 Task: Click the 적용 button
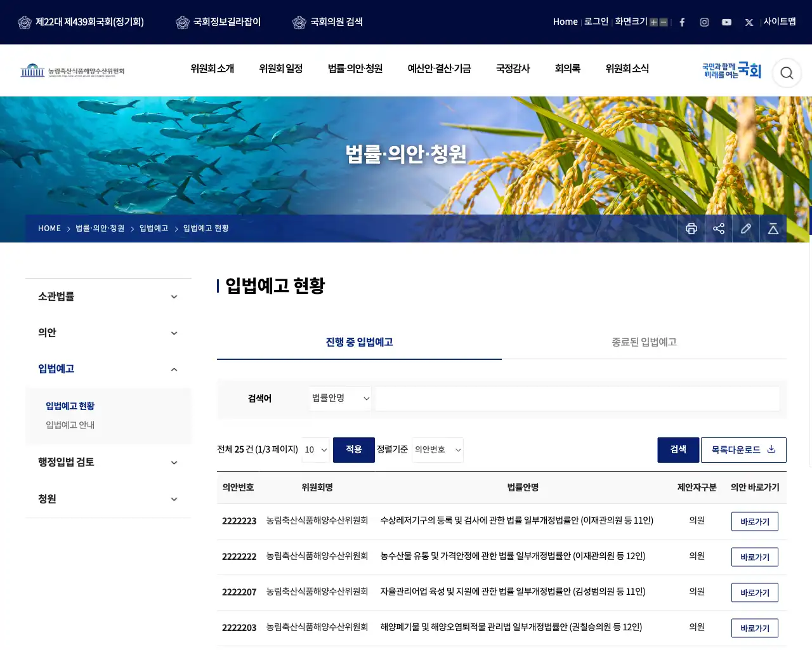click(x=354, y=449)
